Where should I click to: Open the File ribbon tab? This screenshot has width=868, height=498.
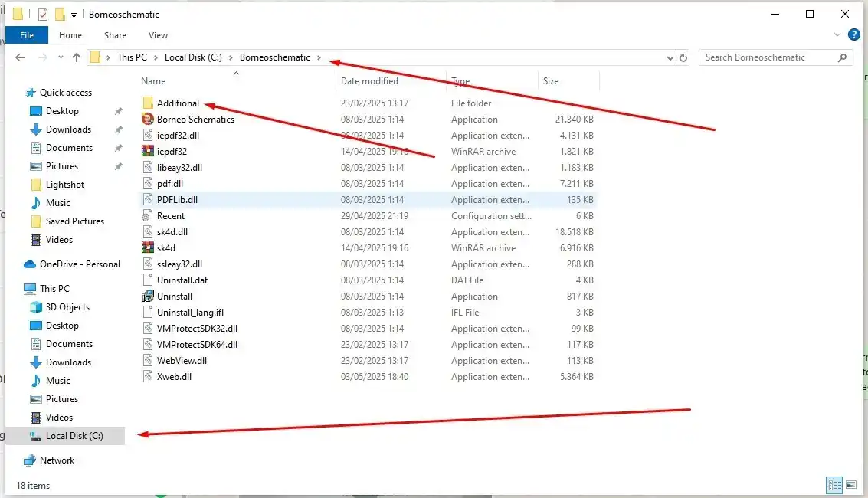[x=27, y=35]
